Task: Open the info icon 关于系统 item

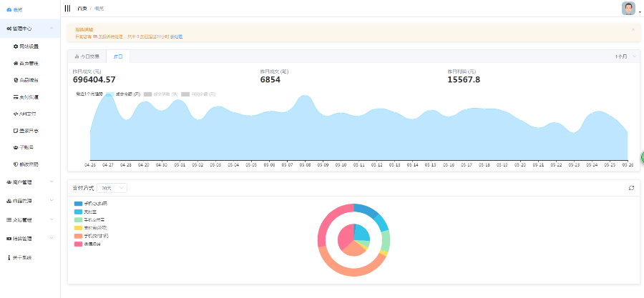Action: (x=19, y=257)
